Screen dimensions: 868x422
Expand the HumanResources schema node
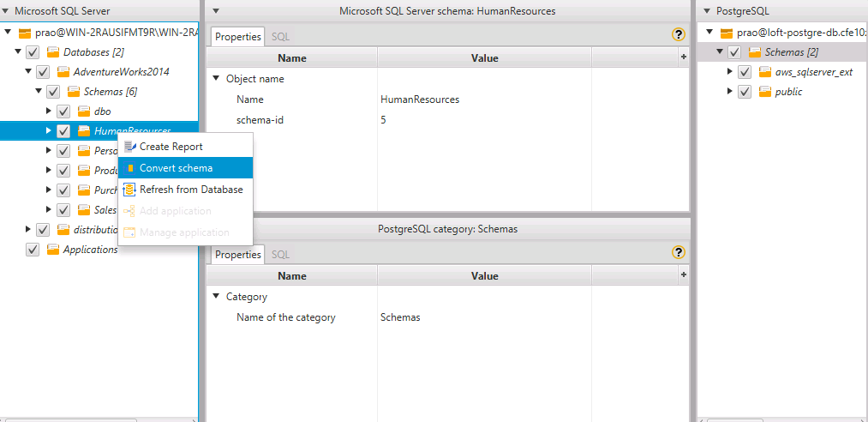pos(49,130)
